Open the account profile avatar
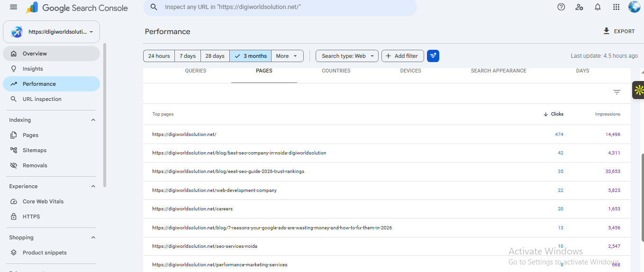 pyautogui.click(x=634, y=7)
